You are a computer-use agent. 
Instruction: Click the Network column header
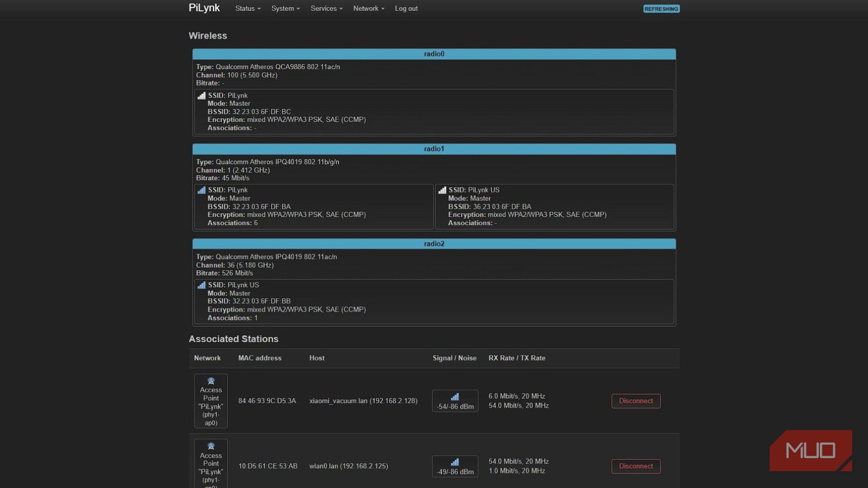click(x=207, y=358)
